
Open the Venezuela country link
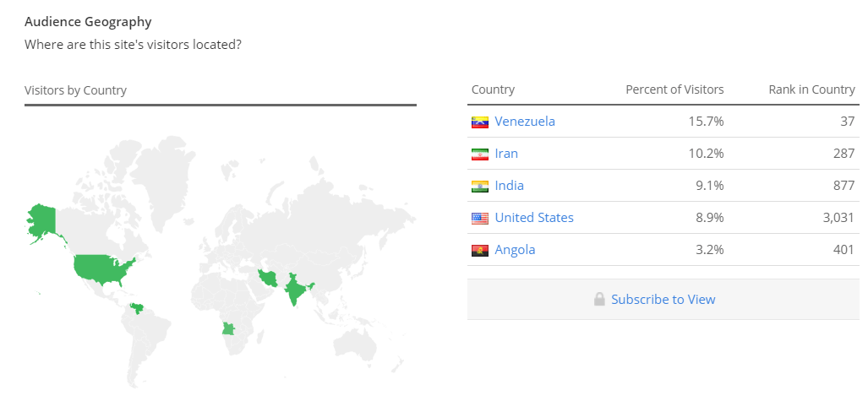click(525, 121)
